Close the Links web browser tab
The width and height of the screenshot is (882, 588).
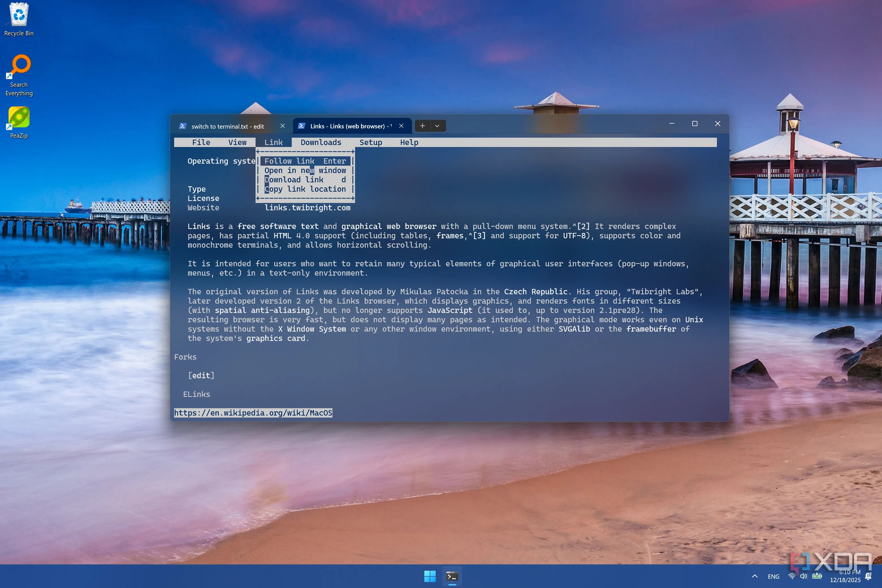point(401,126)
